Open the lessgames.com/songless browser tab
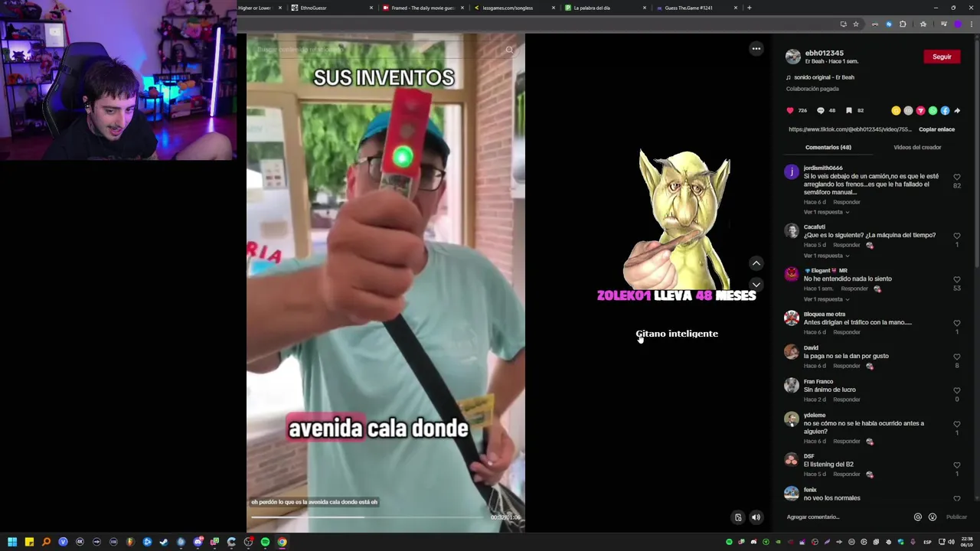 pos(514,8)
